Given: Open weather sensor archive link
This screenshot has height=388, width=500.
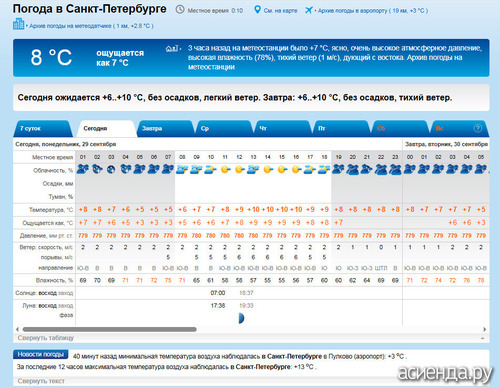Looking at the screenshot, I should tap(91, 26).
